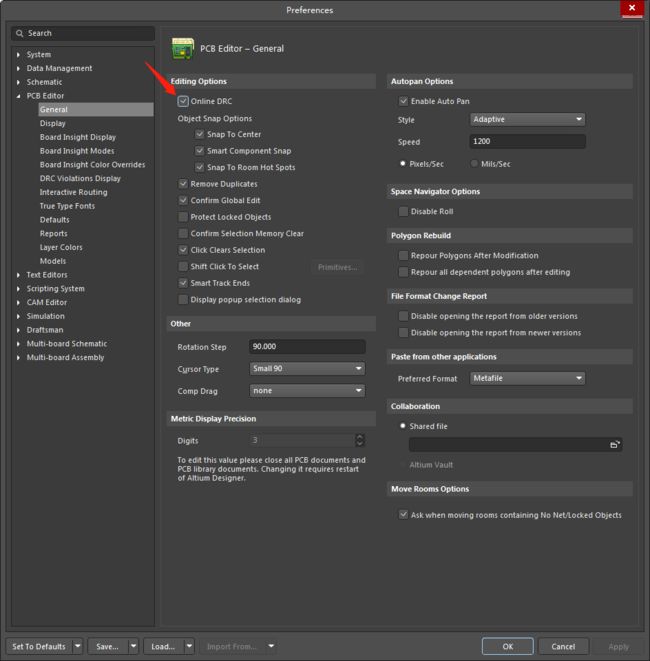Toggle Enable Auto Pan checkbox

coord(403,101)
